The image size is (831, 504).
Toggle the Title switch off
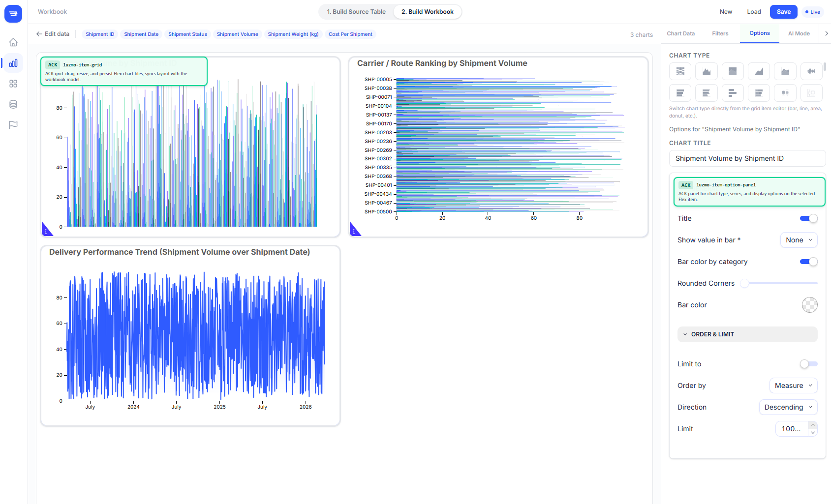[808, 218]
